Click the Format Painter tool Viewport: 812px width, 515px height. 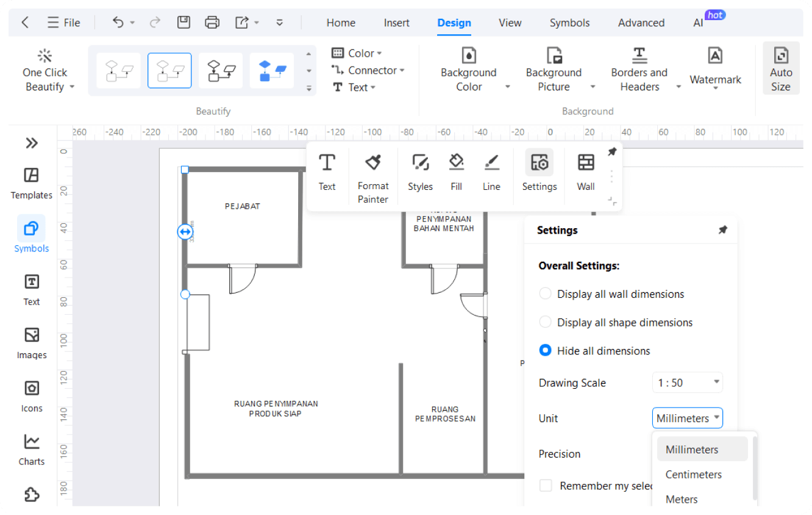coord(373,178)
